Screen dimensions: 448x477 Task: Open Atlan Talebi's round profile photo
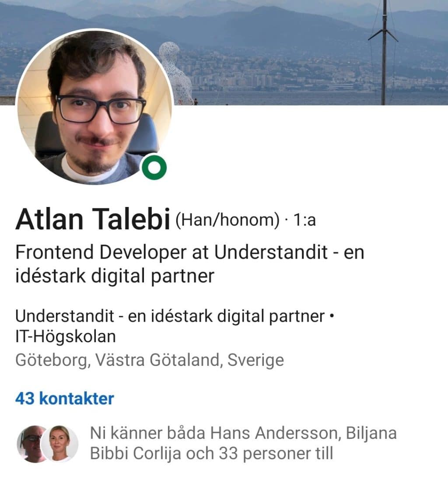(94, 107)
